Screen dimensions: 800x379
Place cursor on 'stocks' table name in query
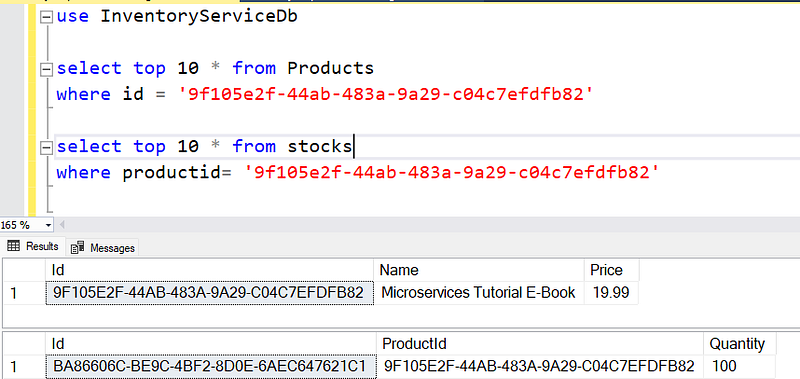[319, 147]
